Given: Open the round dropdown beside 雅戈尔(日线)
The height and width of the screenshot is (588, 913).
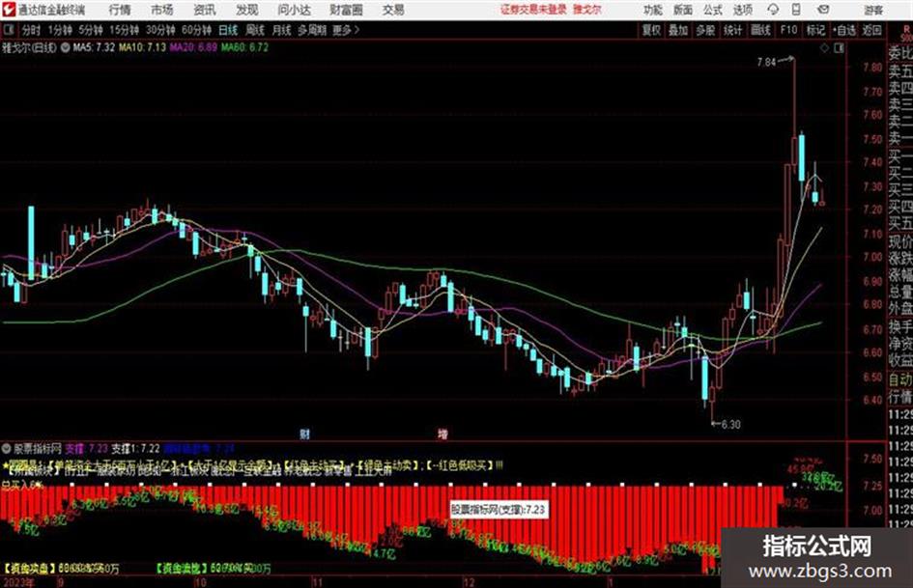Looking at the screenshot, I should tap(65, 47).
